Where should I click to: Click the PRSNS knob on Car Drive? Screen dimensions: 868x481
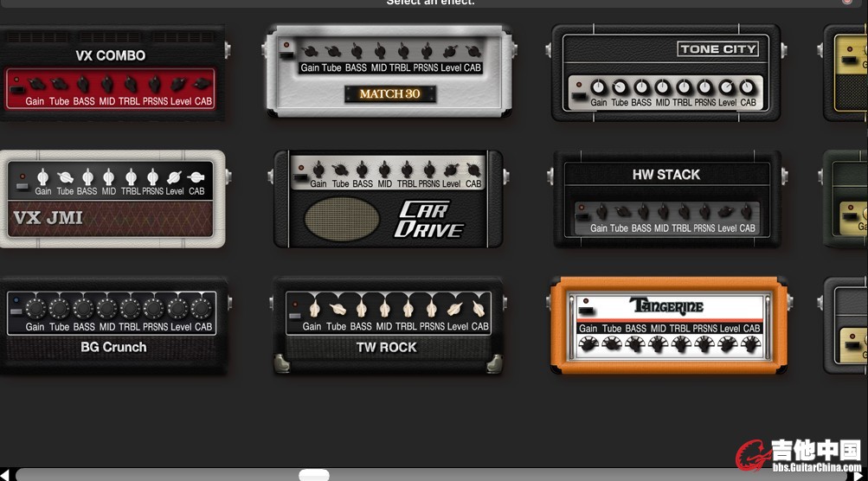pyautogui.click(x=429, y=170)
